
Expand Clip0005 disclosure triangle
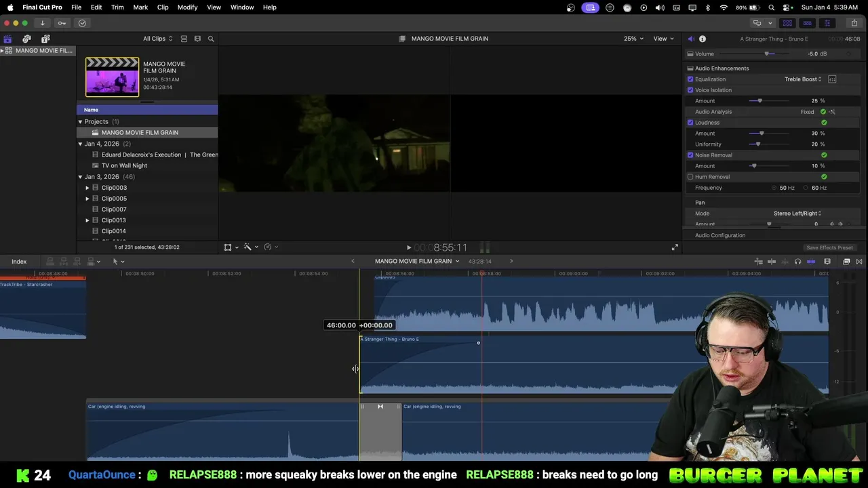[87, 199]
